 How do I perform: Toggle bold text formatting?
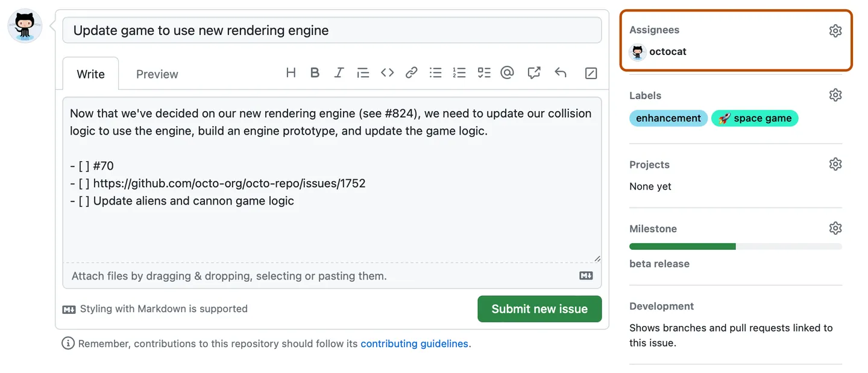(315, 73)
